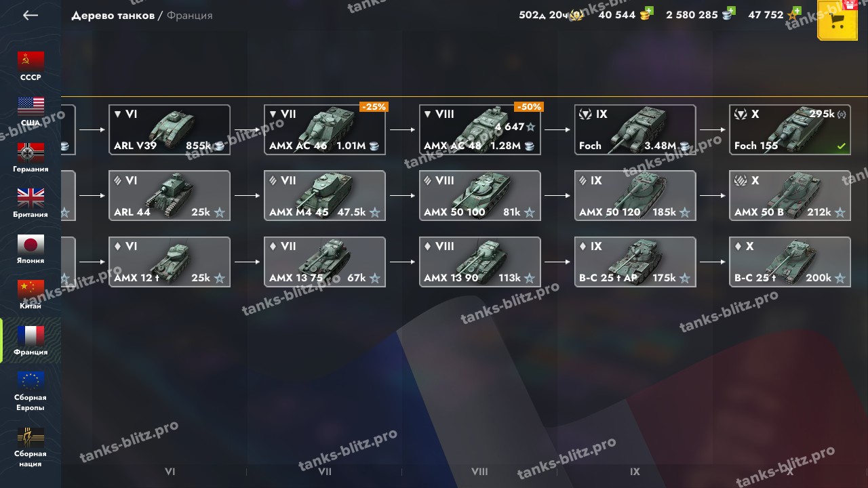This screenshot has width=868, height=488.
Task: Open the shop cart icon
Action: 837,20
